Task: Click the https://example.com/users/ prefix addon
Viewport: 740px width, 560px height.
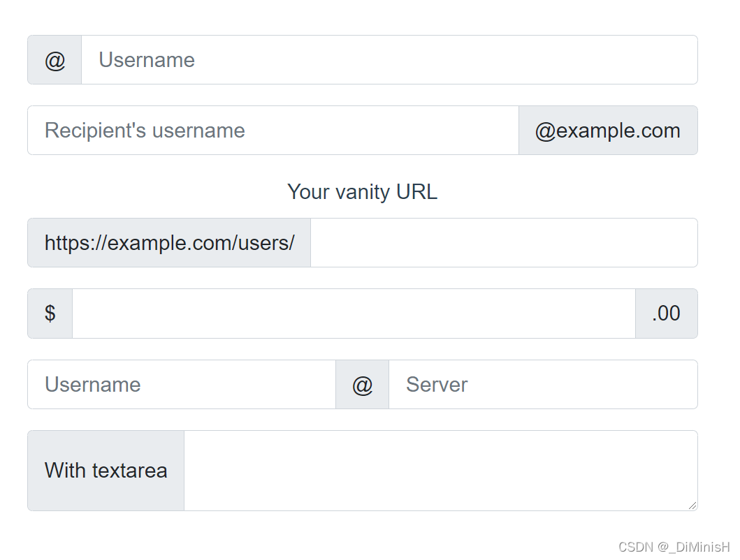Action: [169, 243]
